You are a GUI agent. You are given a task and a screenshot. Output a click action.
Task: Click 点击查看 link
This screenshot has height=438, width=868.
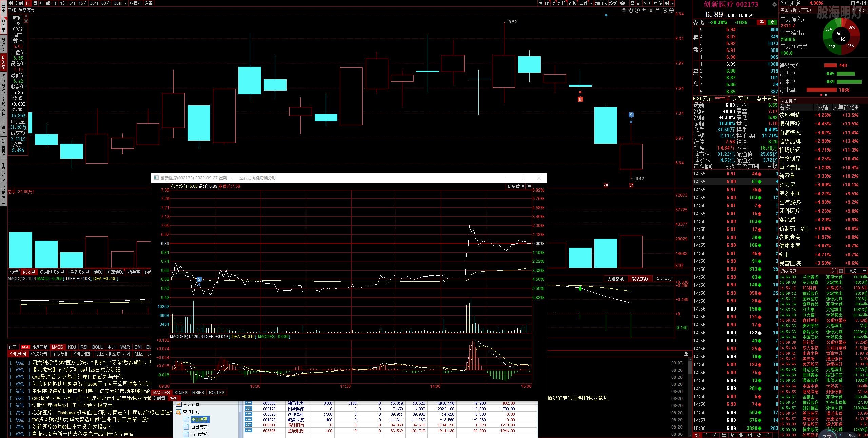pyautogui.click(x=767, y=99)
